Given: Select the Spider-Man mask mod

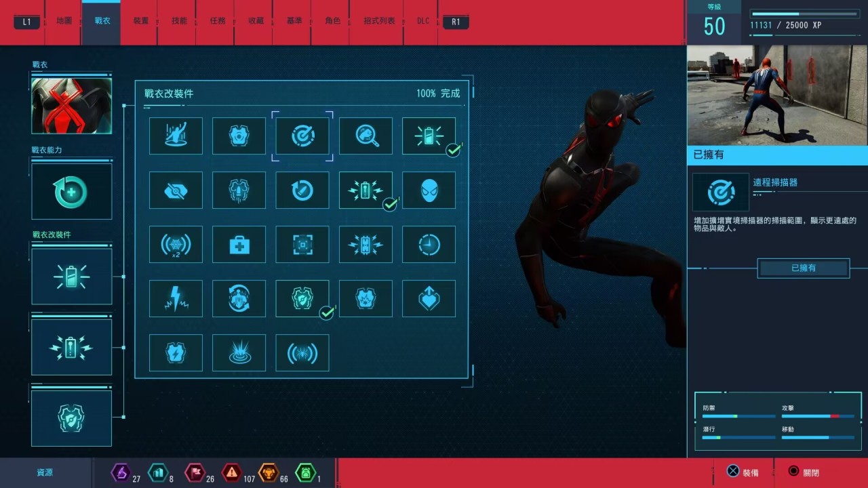Looking at the screenshot, I should 429,190.
